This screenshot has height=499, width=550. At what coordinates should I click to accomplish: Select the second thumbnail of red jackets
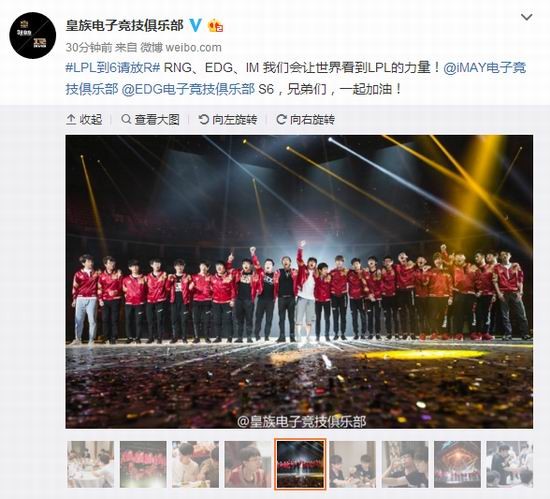coord(143,464)
